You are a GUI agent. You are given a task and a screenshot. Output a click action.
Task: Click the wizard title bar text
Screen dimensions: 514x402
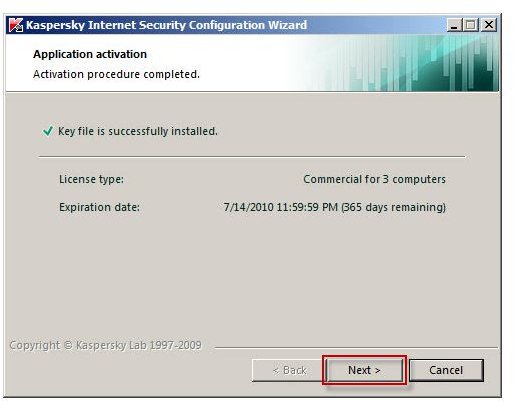click(x=166, y=25)
